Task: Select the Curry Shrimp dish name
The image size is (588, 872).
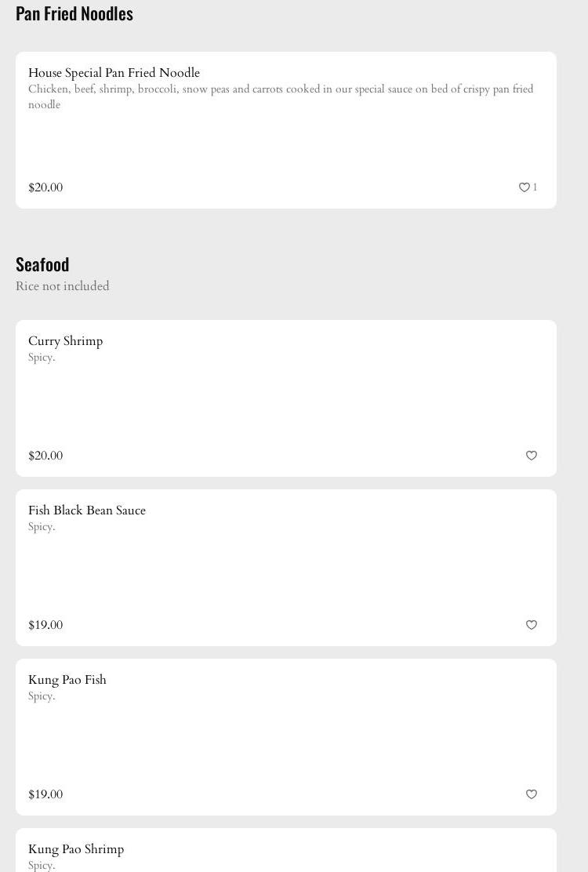Action: (65, 341)
